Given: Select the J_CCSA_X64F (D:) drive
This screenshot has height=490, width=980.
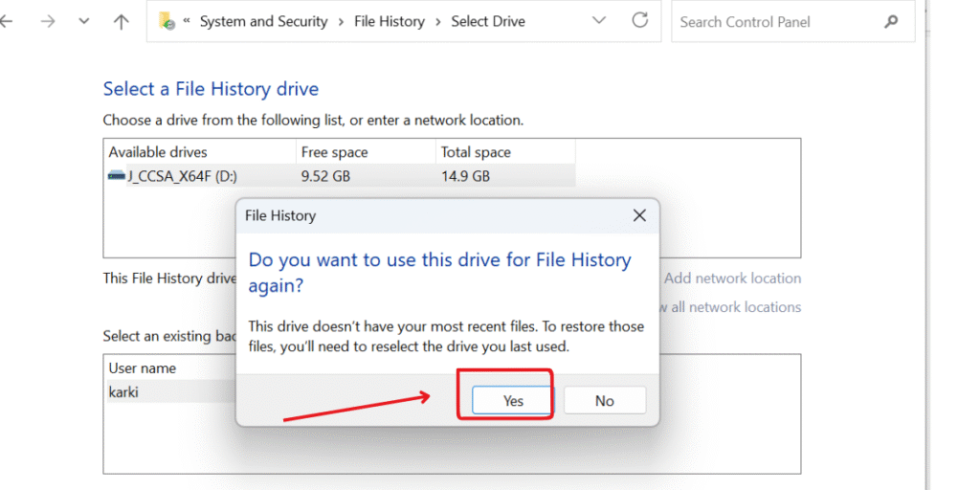Looking at the screenshot, I should click(x=341, y=176).
